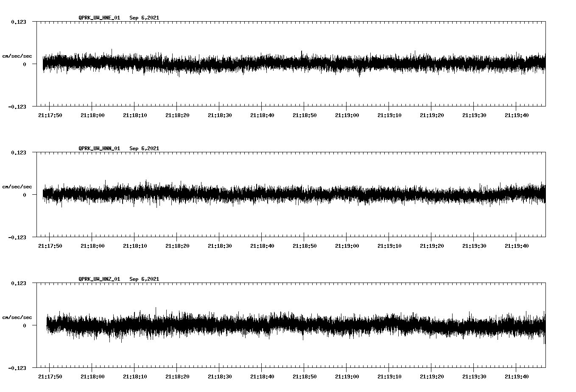The width and height of the screenshot is (576, 392).
Task: Click 21:18:00 time label under HNE plot
Action: [92, 115]
